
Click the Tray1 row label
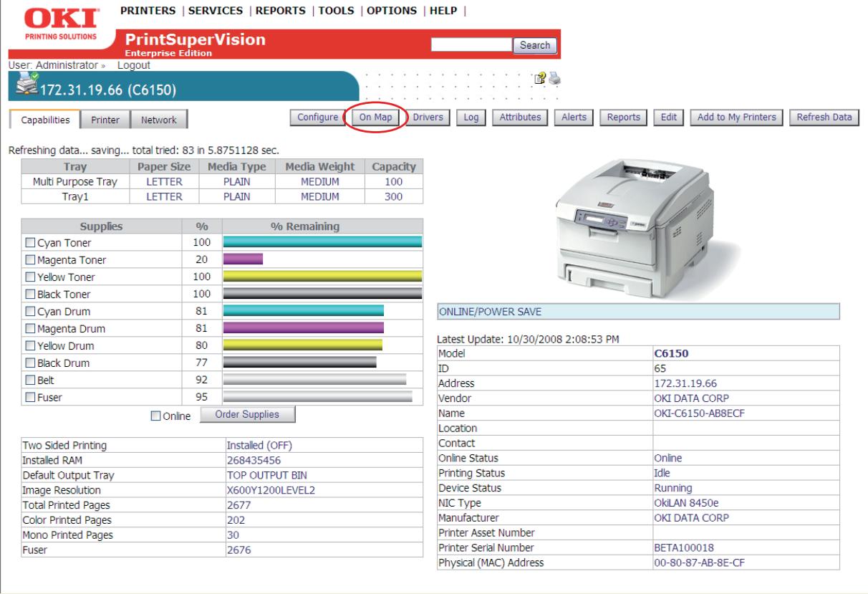(75, 196)
